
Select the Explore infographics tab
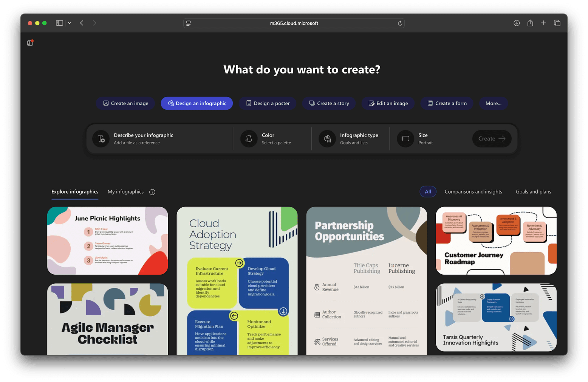tap(75, 192)
